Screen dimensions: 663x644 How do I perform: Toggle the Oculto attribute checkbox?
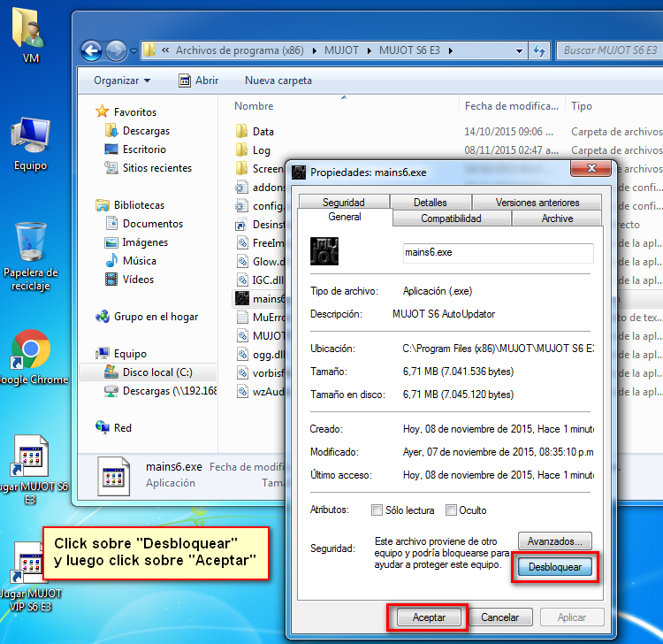(451, 510)
